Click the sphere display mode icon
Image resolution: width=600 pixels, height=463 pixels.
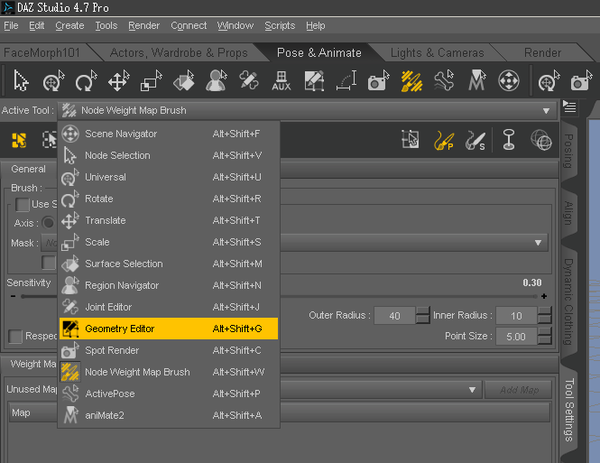pyautogui.click(x=541, y=140)
